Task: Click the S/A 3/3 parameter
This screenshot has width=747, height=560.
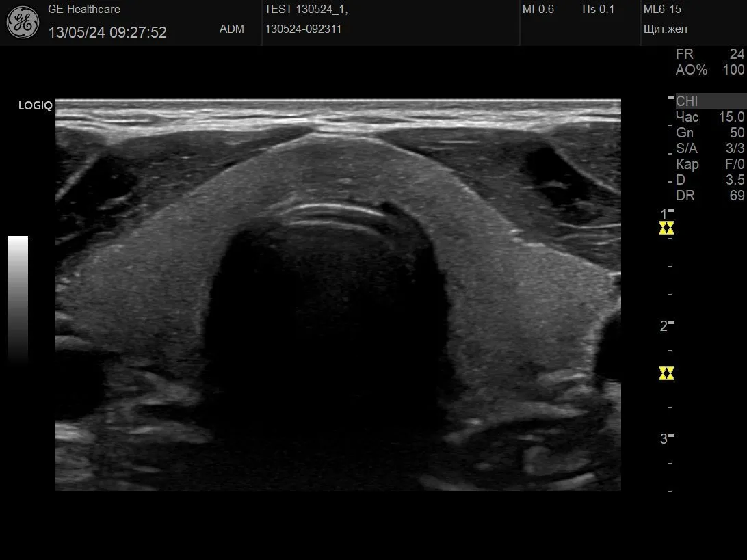Action: pos(709,148)
